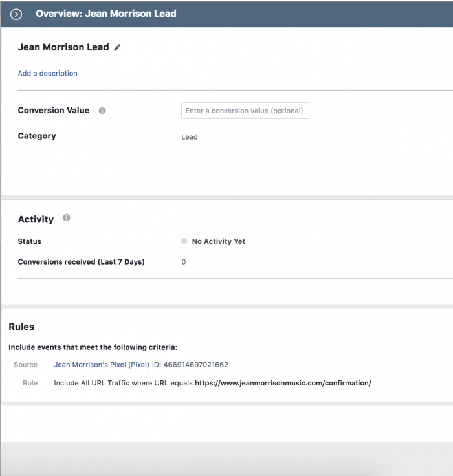The height and width of the screenshot is (476, 453).
Task: Click the jeanmorrisonmusic.com confirmation URL
Action: pos(283,383)
